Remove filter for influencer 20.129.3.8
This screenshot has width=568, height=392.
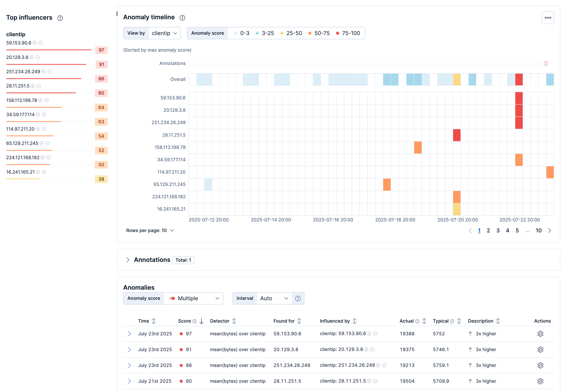point(38,57)
